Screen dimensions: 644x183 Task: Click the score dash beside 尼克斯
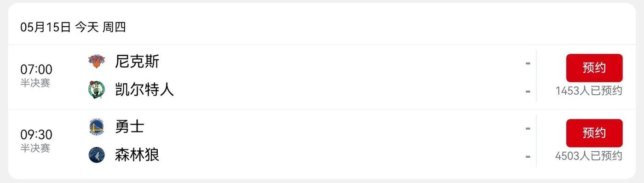tap(528, 63)
